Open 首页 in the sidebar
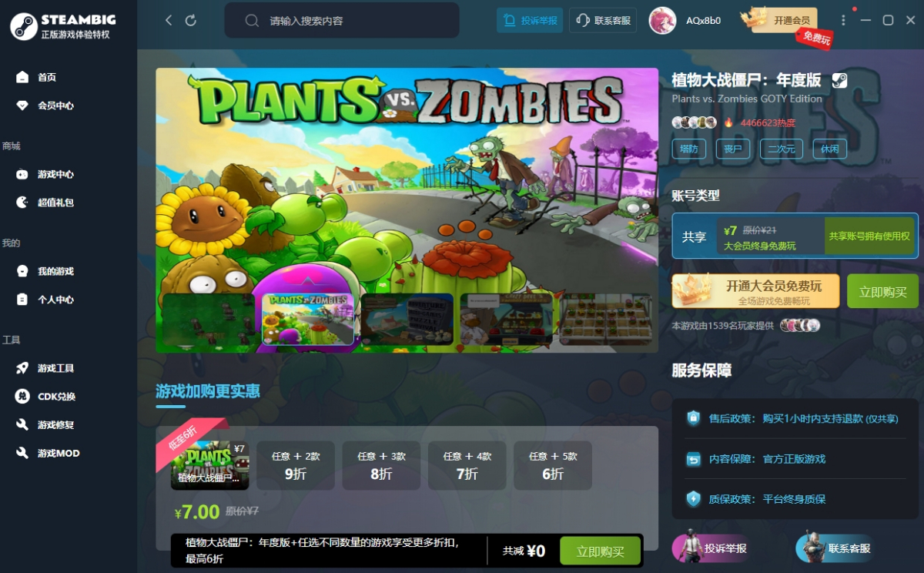The width and height of the screenshot is (924, 573). 47,77
